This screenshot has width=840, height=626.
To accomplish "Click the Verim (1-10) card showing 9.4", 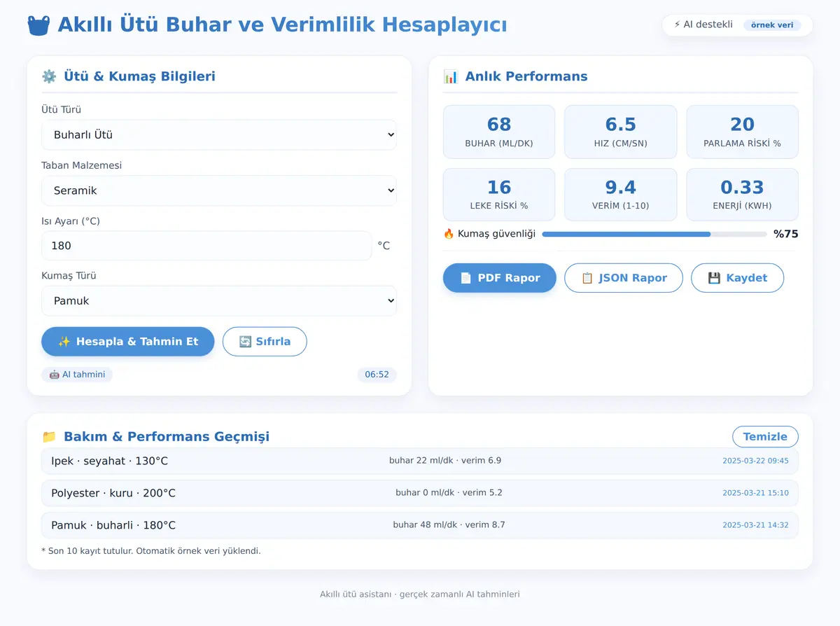I will point(621,195).
